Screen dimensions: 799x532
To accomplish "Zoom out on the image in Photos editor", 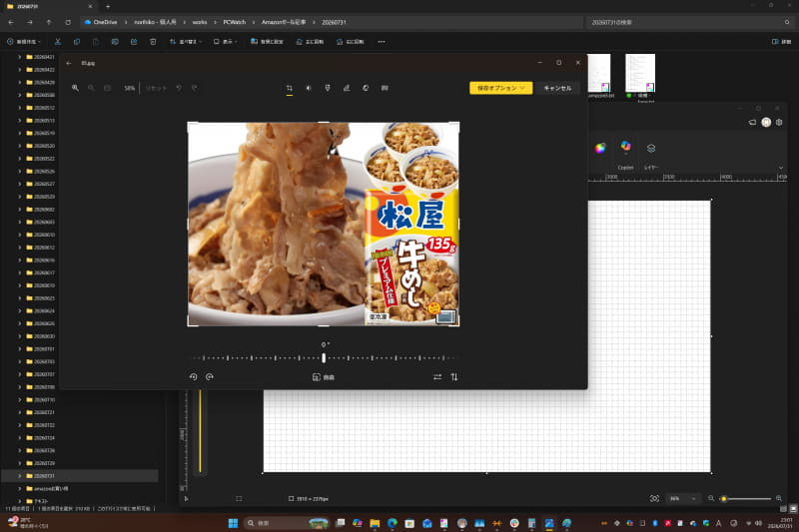I will coord(91,88).
